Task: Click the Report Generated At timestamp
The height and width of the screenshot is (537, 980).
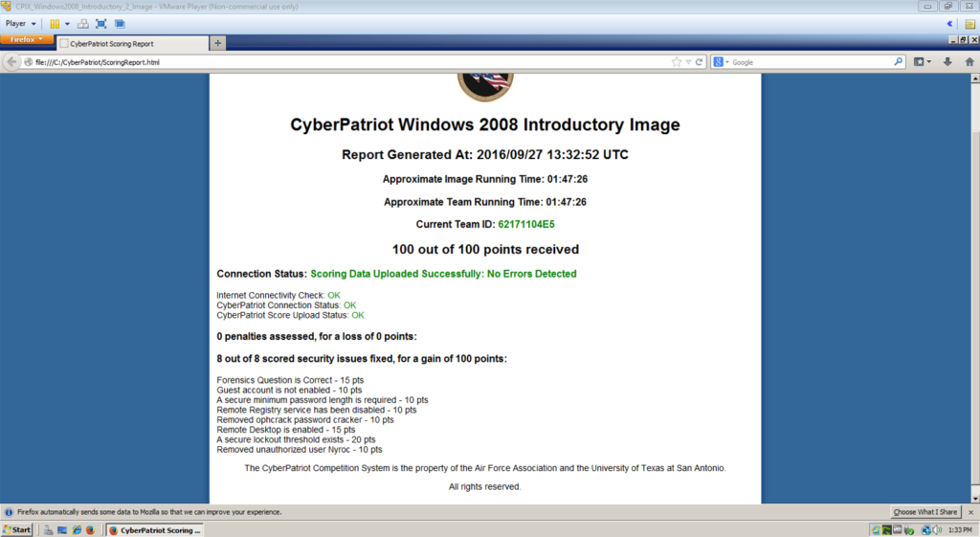Action: (x=485, y=155)
